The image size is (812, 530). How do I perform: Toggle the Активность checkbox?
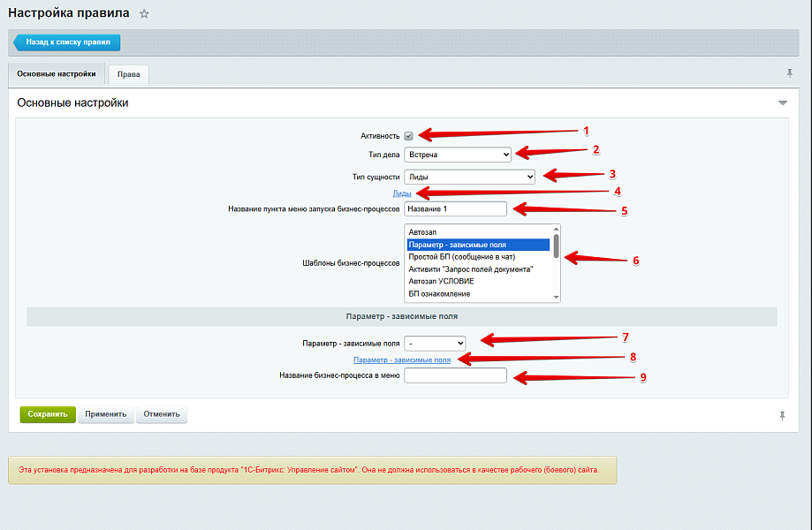click(x=408, y=136)
